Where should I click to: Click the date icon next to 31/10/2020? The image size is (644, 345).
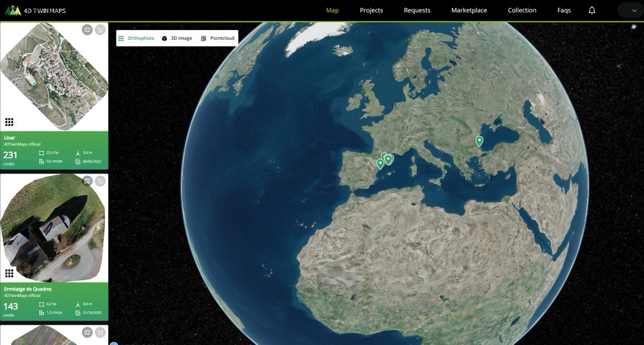tap(78, 312)
